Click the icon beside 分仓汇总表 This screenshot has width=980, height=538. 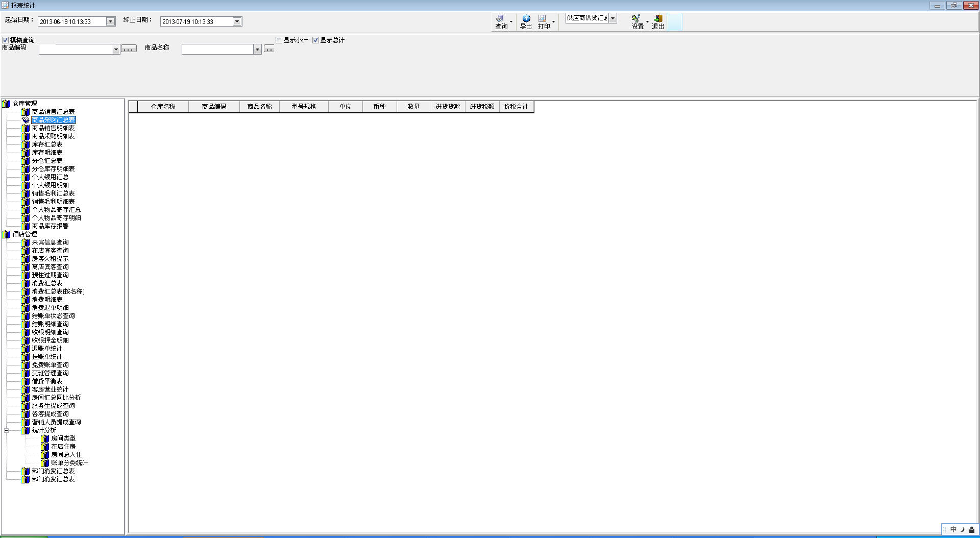(x=26, y=161)
